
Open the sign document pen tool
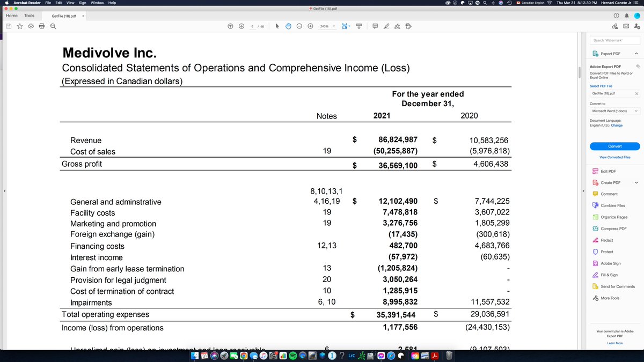point(397,26)
